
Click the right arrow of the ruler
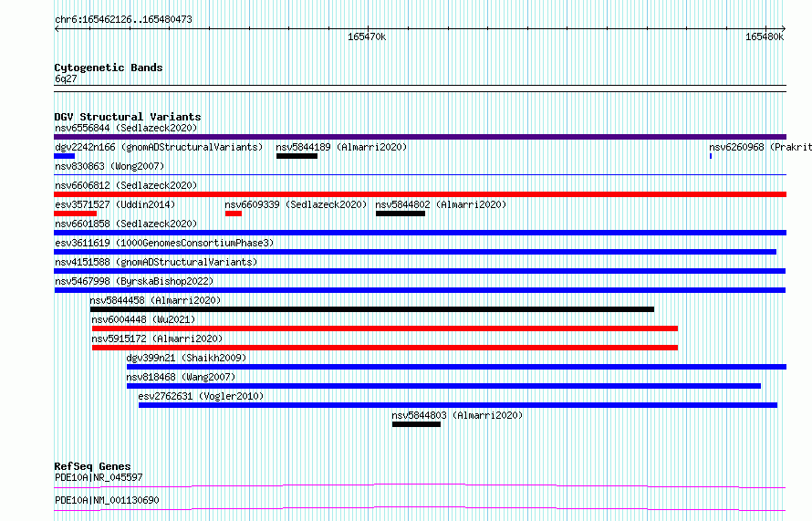pos(784,29)
